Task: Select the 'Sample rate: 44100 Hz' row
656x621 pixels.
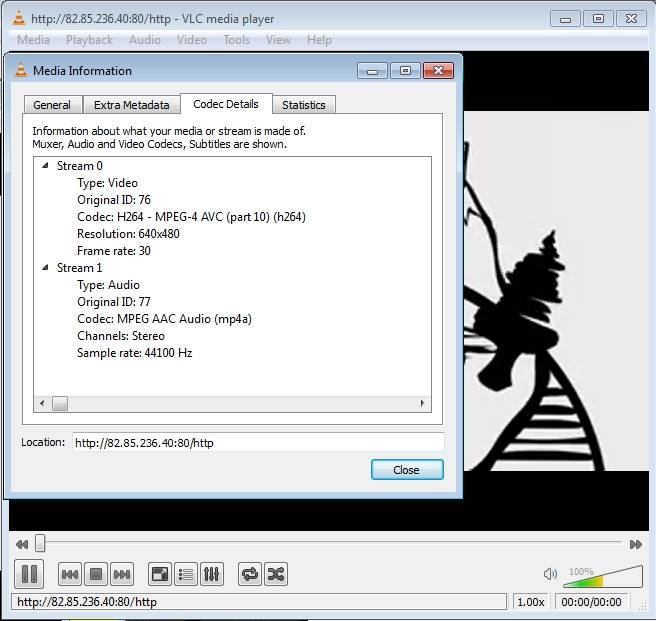Action: tap(135, 353)
